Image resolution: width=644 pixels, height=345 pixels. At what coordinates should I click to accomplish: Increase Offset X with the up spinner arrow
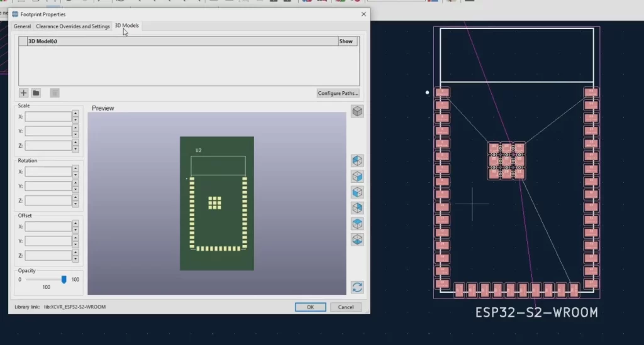[75, 224]
